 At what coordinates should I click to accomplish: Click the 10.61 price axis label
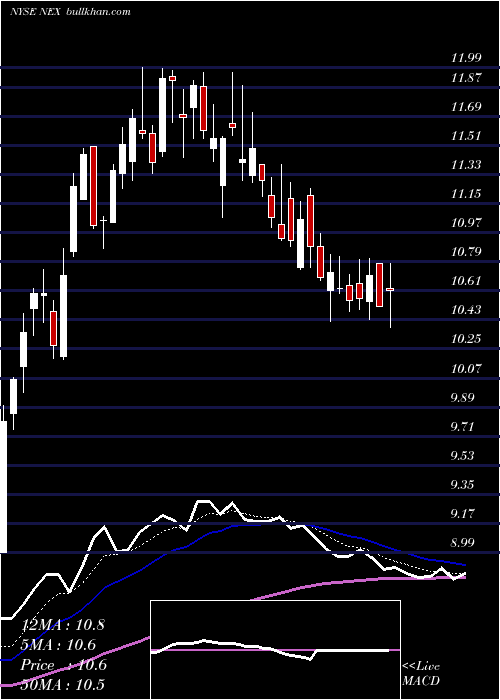(x=466, y=281)
